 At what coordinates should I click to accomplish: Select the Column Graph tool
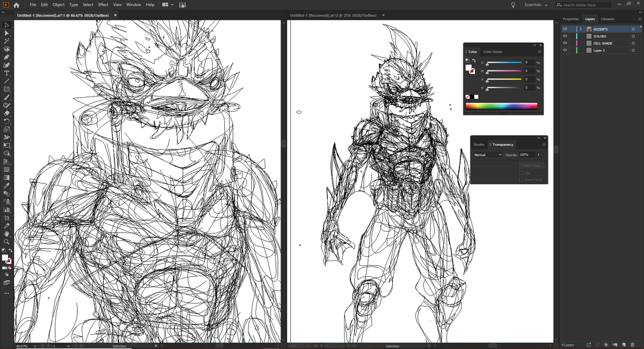tap(7, 210)
